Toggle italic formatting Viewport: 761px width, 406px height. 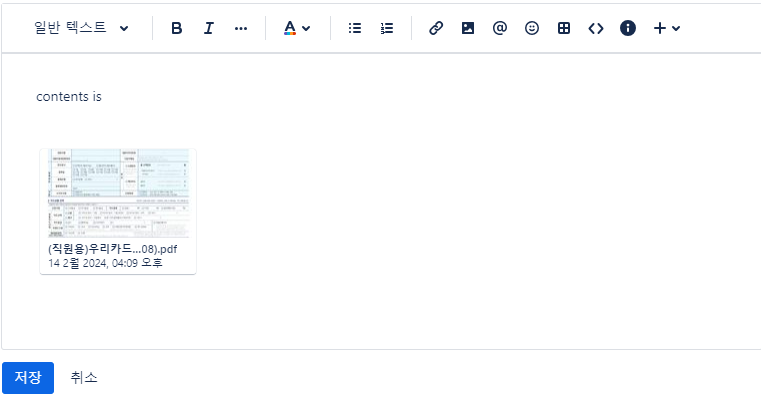click(x=209, y=28)
